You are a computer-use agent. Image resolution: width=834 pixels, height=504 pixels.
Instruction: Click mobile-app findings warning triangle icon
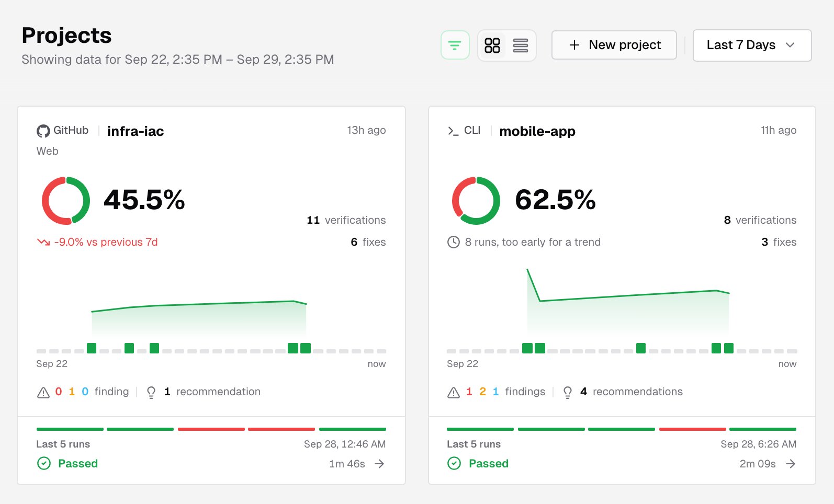pos(454,392)
